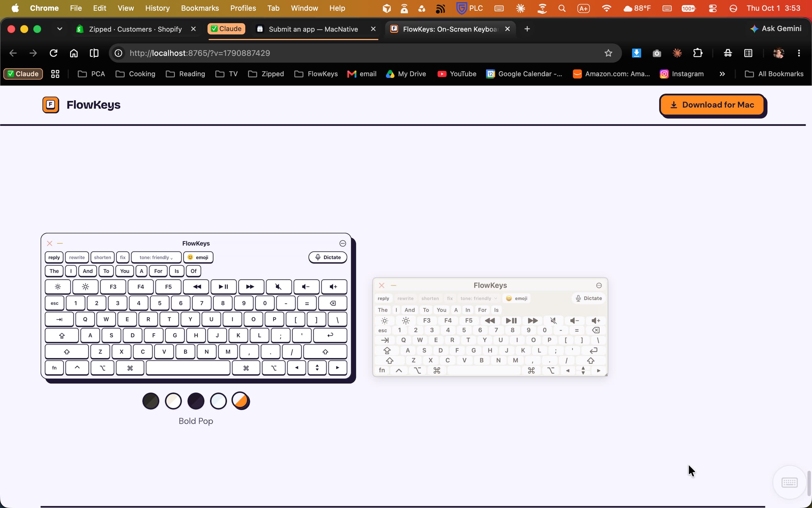Viewport: 812px width, 508px height.
Task: Bookmark this page with the star icon
Action: point(608,53)
